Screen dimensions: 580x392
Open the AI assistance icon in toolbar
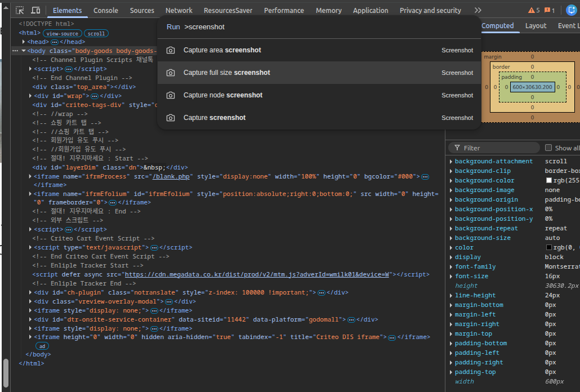[x=571, y=10]
